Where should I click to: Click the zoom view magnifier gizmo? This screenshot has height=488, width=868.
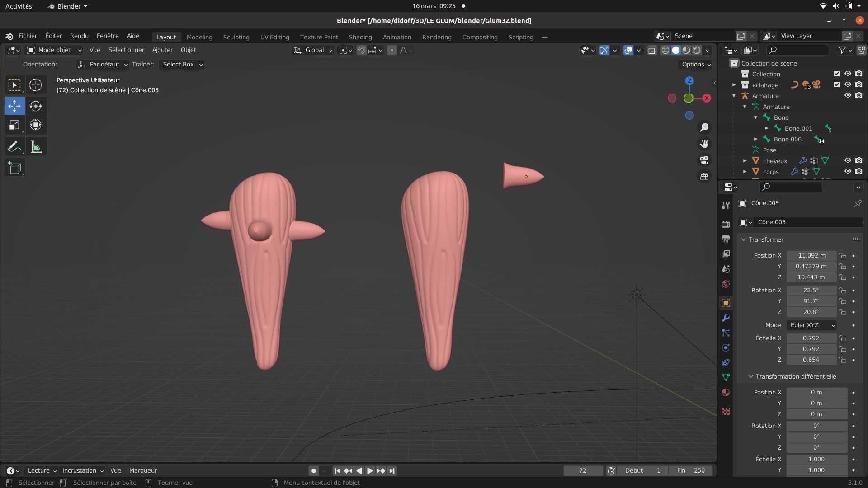point(704,128)
